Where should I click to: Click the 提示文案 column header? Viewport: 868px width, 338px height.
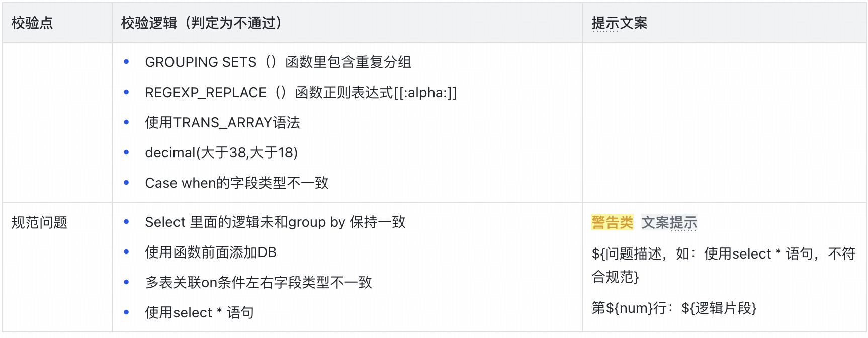619,23
